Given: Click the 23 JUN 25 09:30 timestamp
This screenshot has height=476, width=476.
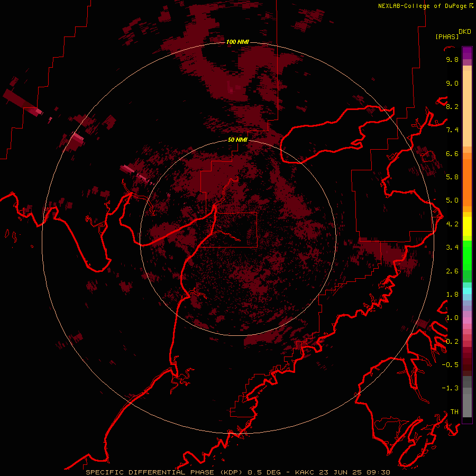Looking at the screenshot, I should tap(354, 472).
